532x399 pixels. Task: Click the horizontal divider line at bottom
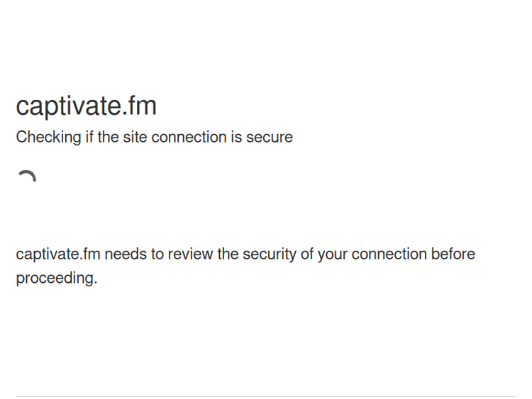coord(266,396)
